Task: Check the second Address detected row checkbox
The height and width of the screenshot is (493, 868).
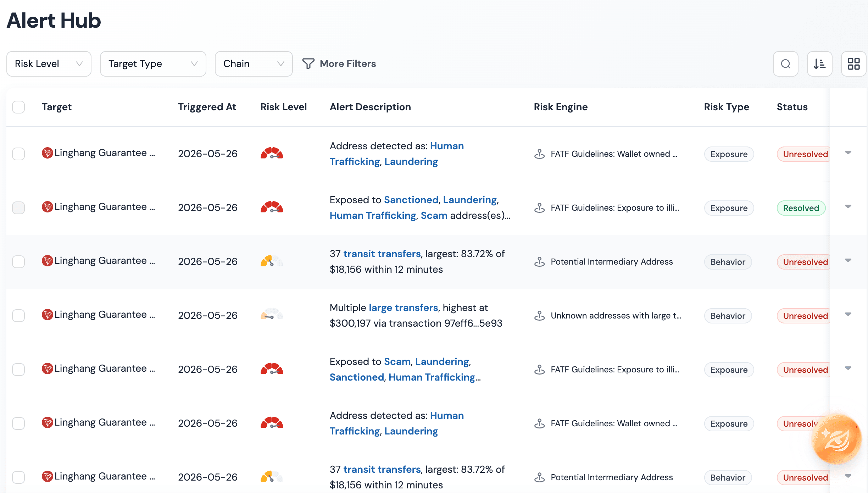Action: (x=18, y=423)
